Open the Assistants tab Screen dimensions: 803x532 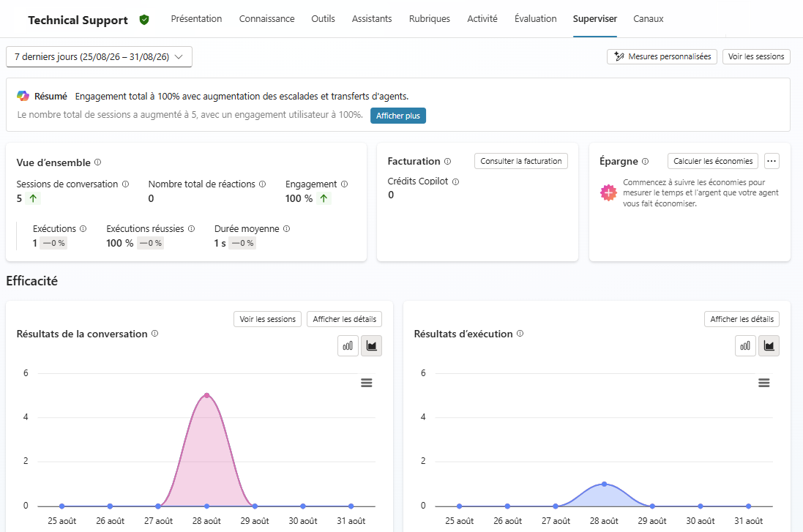click(372, 19)
